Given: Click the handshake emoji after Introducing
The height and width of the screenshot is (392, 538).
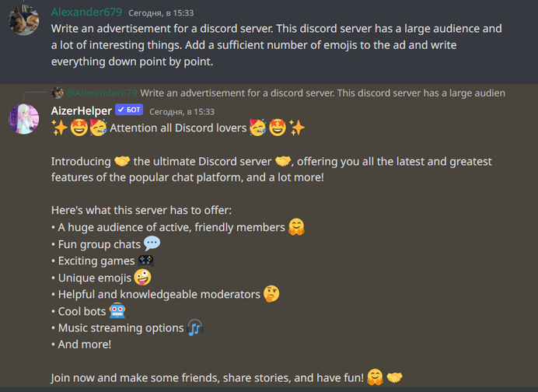Looking at the screenshot, I should pos(122,161).
